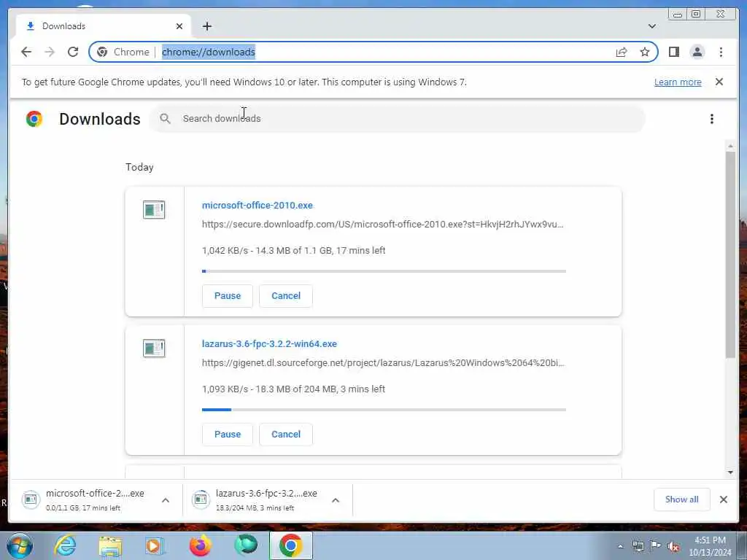Click the gigenet.dl.sourceforge.net source URL
This screenshot has height=560, width=747.
click(383, 363)
